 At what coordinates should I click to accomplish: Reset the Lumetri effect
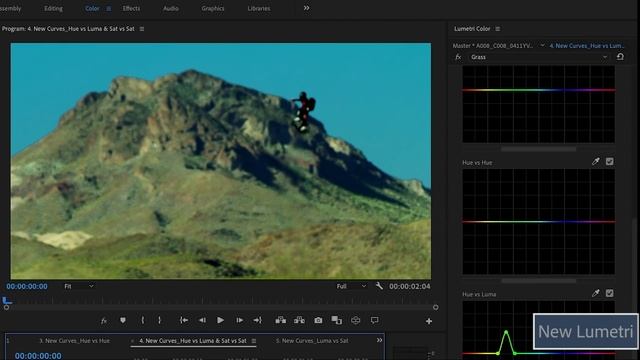pos(620,57)
